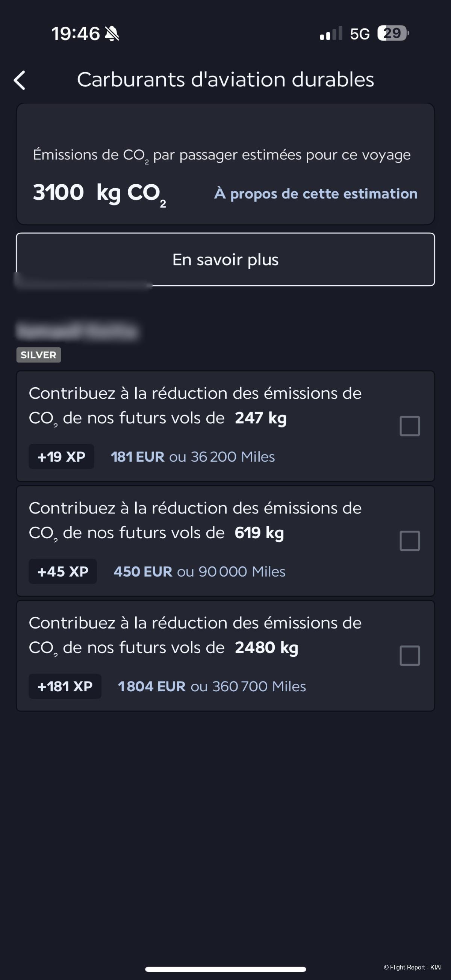Tap the cellular signal bars icon
Viewport: 451px width, 980px height.
(x=331, y=33)
